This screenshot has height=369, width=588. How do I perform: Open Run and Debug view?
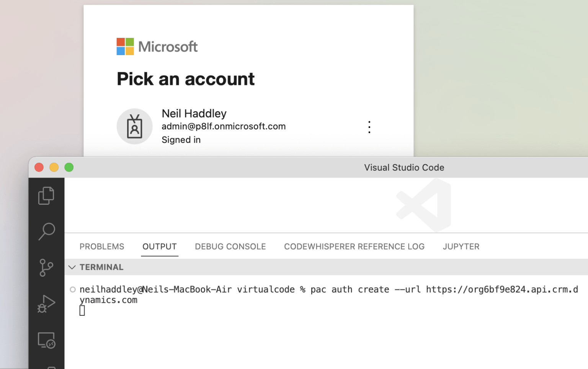(46, 304)
